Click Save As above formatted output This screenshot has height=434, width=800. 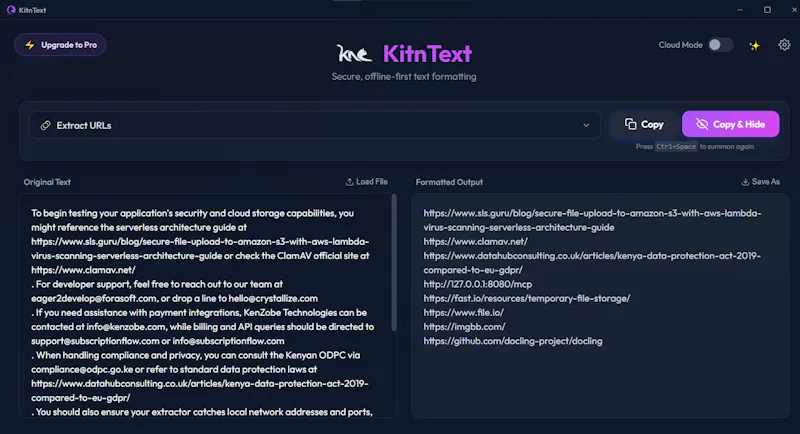coord(760,182)
